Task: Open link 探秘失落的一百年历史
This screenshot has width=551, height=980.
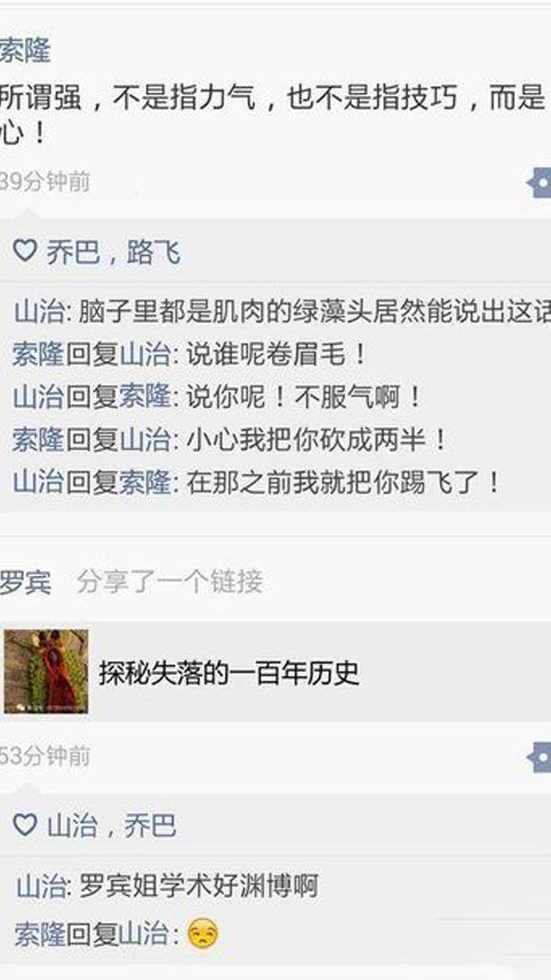Action: (x=229, y=673)
